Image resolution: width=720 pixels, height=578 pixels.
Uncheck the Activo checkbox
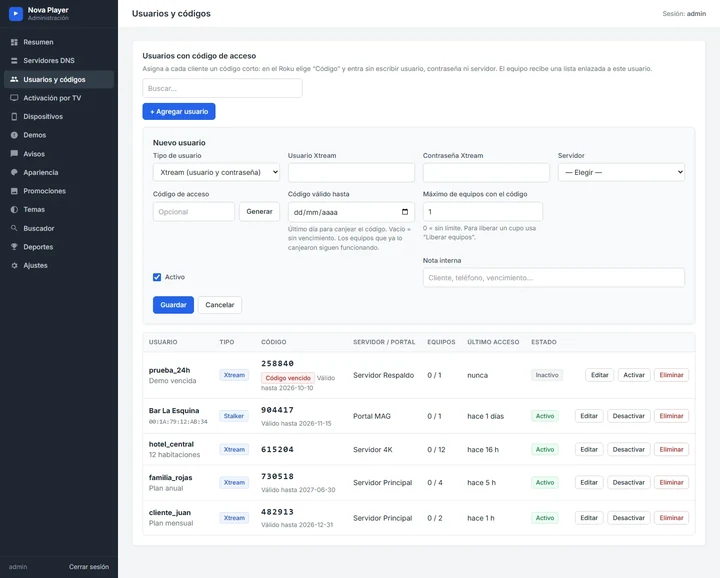coord(157,277)
